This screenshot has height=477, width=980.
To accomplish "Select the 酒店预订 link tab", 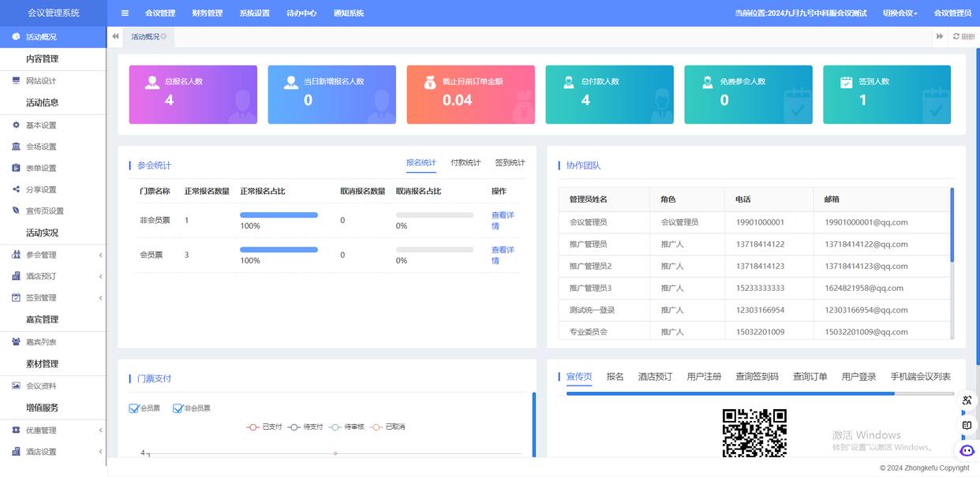I will point(655,377).
